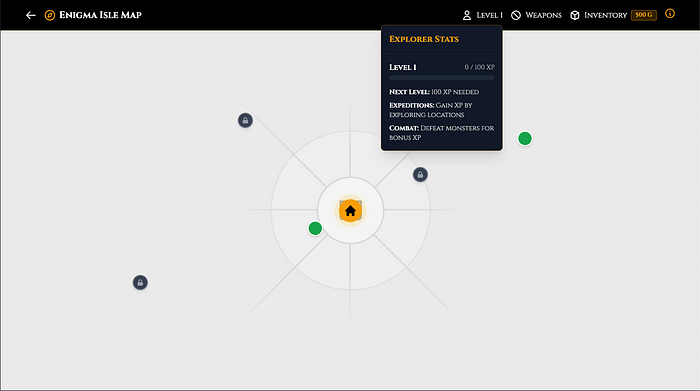Viewport: 700px width, 391px height.
Task: Click the locked location nearest home base
Action: point(420,175)
